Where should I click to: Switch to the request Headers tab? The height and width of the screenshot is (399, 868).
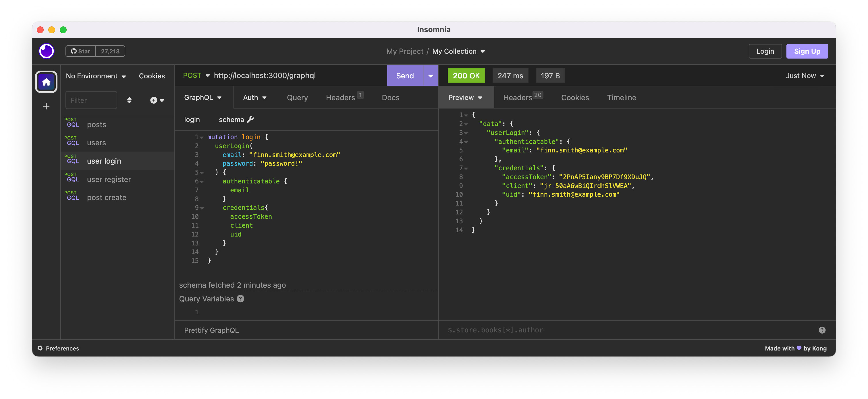tap(344, 97)
